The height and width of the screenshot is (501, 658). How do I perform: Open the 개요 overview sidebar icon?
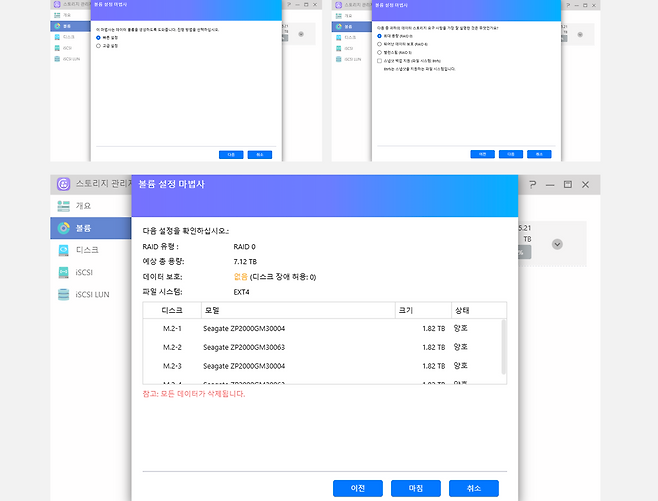pyautogui.click(x=63, y=205)
